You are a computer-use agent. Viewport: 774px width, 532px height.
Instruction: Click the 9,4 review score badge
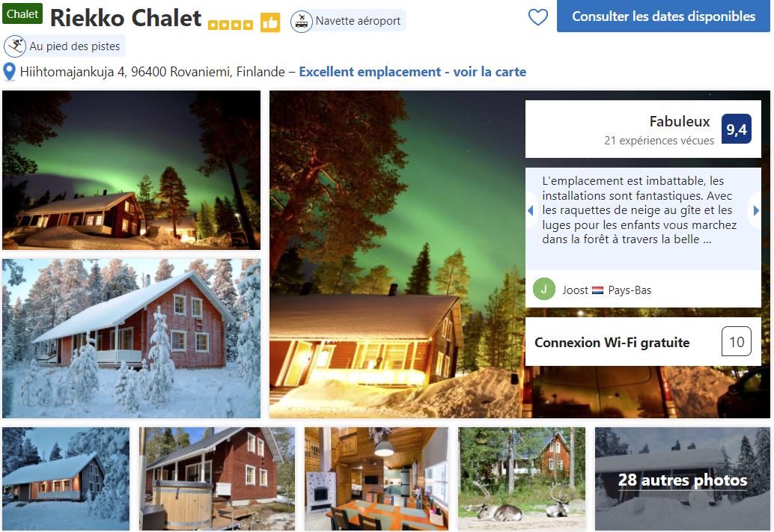coord(736,129)
